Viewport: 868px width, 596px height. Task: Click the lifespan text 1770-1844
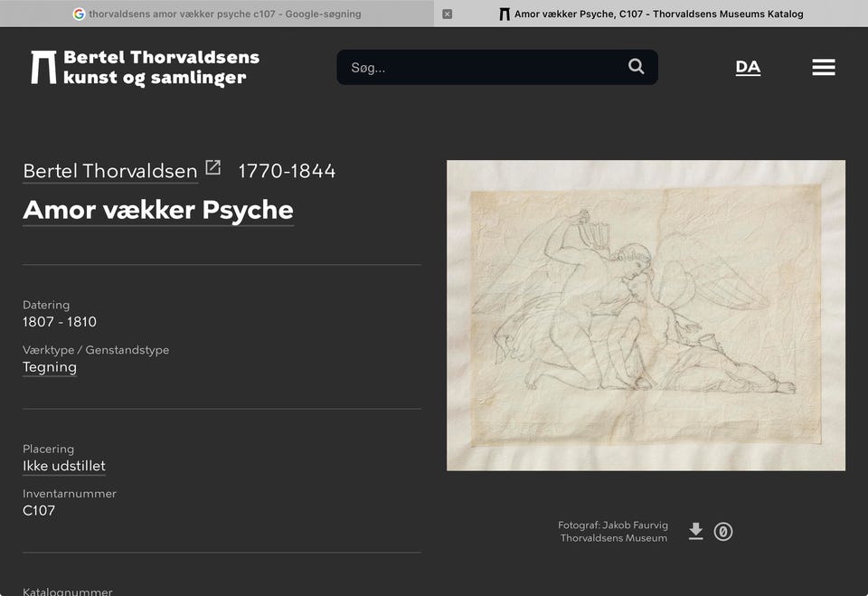(x=287, y=171)
